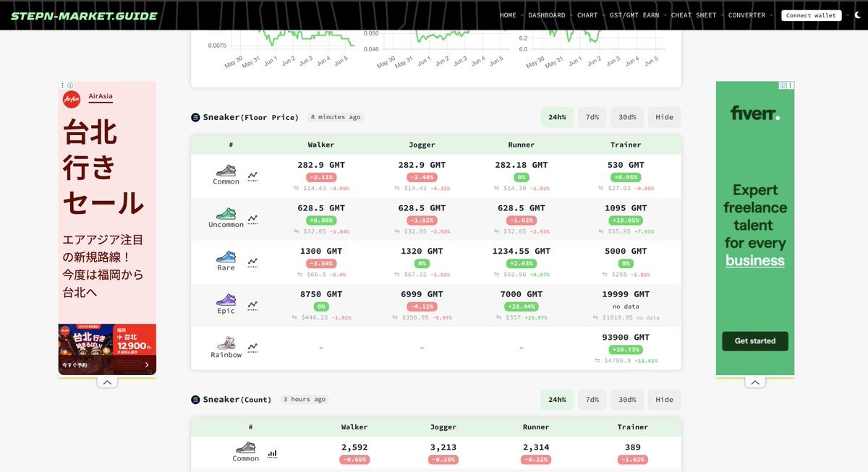868x472 pixels.
Task: Click the Common sneaker image in Floor Price table
Action: (x=226, y=171)
